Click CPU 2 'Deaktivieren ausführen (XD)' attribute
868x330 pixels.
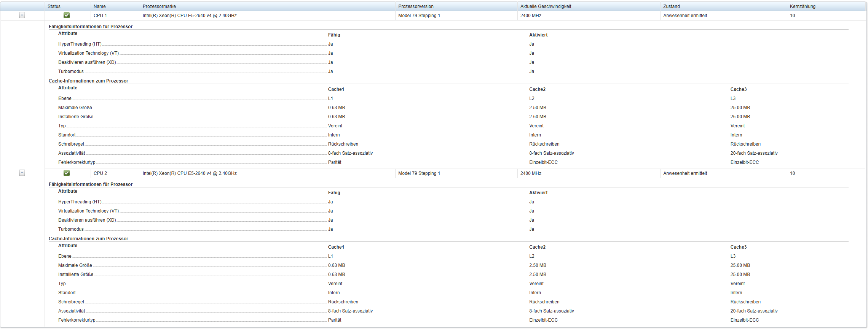coord(87,220)
